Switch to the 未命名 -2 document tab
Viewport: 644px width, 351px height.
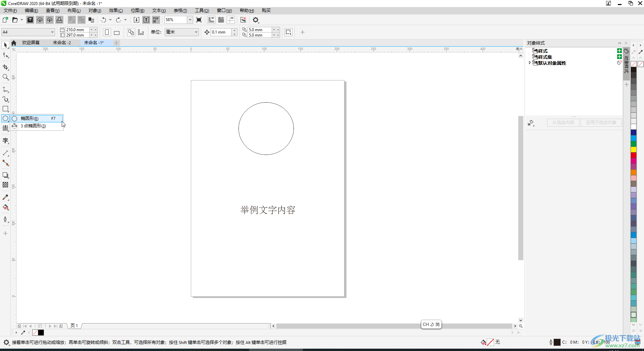[x=62, y=43]
